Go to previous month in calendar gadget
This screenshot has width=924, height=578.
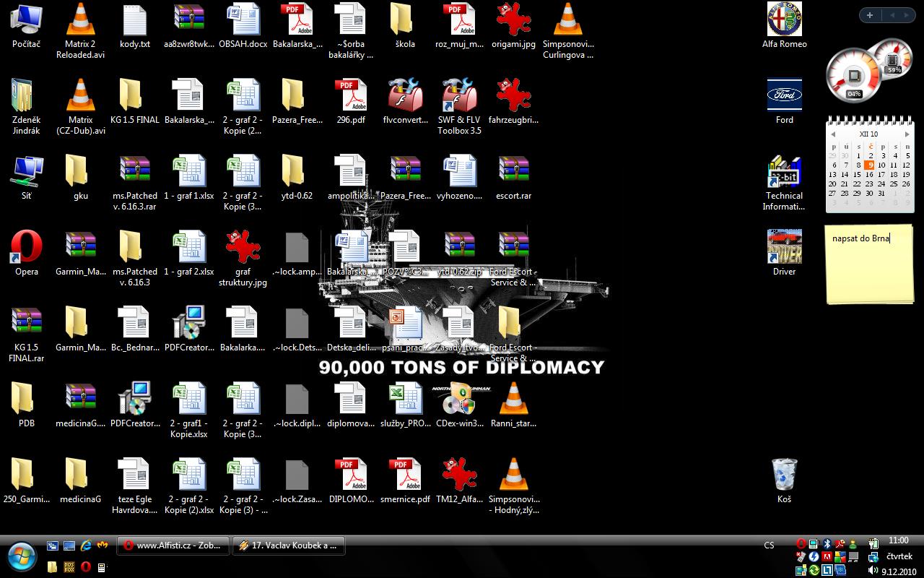coord(833,134)
